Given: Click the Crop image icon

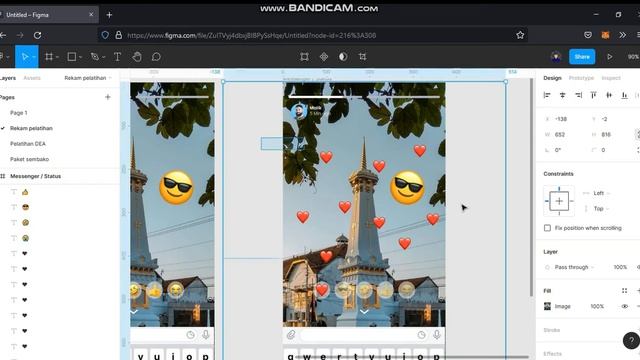Looking at the screenshot, I should 362,57.
